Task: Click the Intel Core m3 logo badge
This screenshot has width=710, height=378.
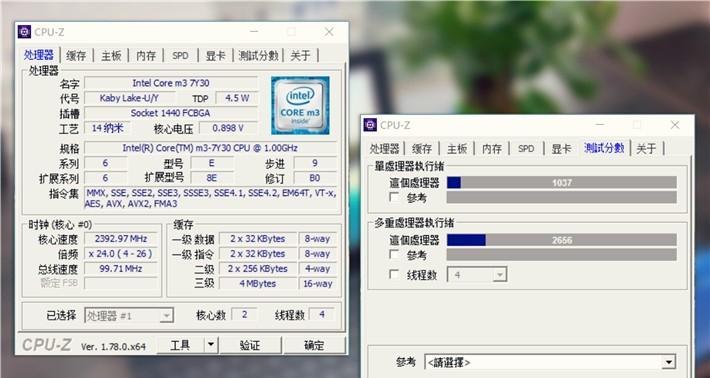Action: [300, 105]
